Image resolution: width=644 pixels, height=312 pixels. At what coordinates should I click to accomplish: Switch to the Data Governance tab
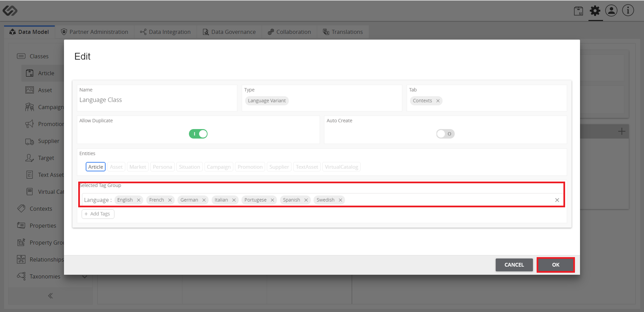pyautogui.click(x=229, y=32)
